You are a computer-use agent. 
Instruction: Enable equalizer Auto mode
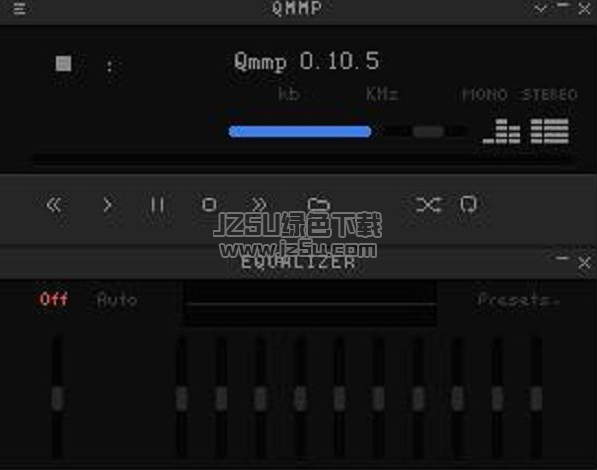click(117, 300)
